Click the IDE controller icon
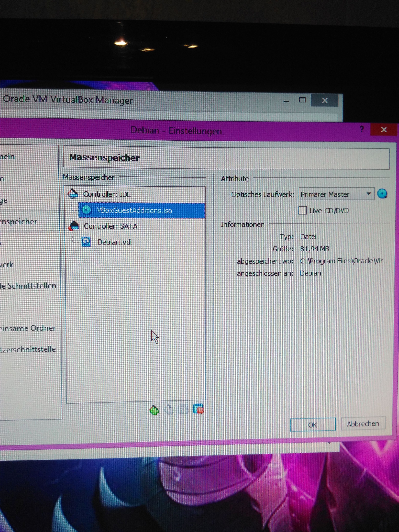This screenshot has width=399, height=532. coord(73,194)
